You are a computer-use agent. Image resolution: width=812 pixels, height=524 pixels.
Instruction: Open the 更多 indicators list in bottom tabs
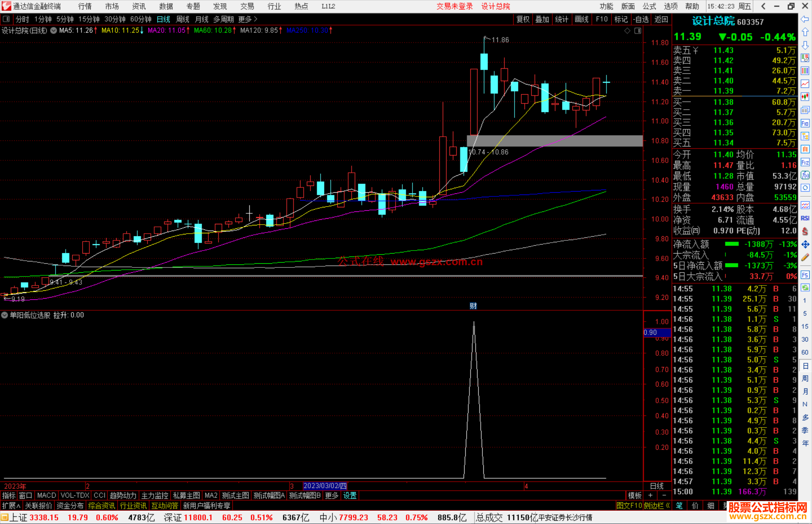pyautogui.click(x=331, y=495)
